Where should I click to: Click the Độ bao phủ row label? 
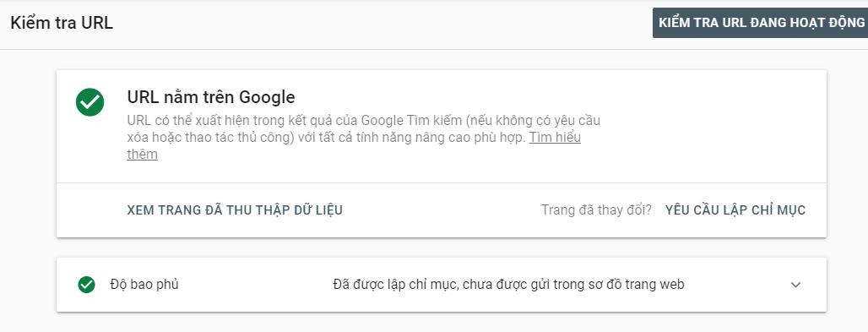point(144,285)
